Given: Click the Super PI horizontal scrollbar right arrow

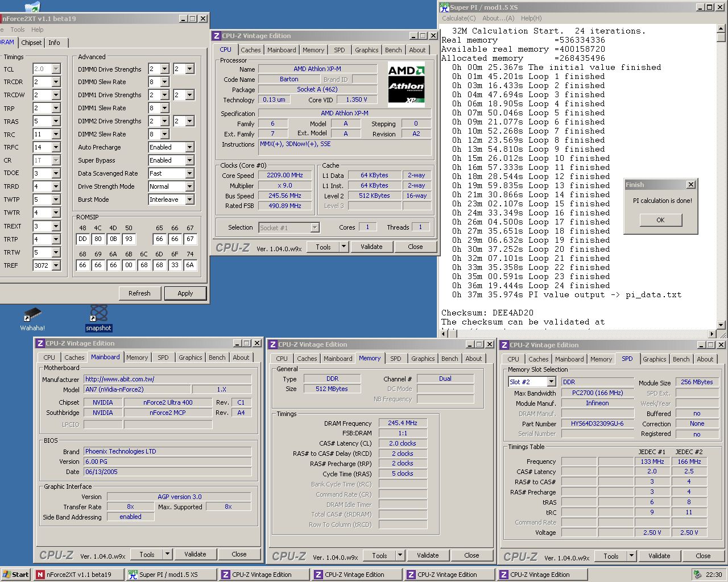Looking at the screenshot, I should click(x=712, y=334).
